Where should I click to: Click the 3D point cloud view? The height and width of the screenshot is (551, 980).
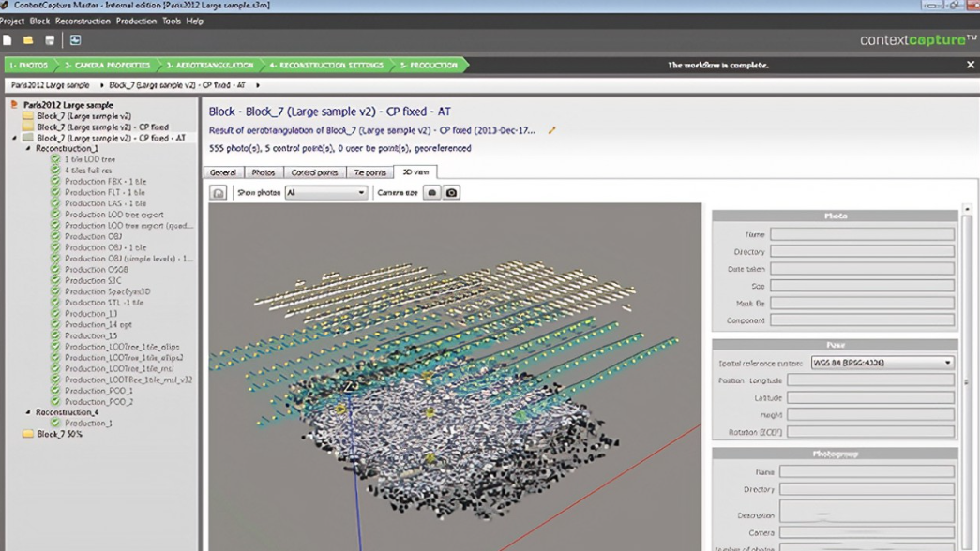(455, 377)
